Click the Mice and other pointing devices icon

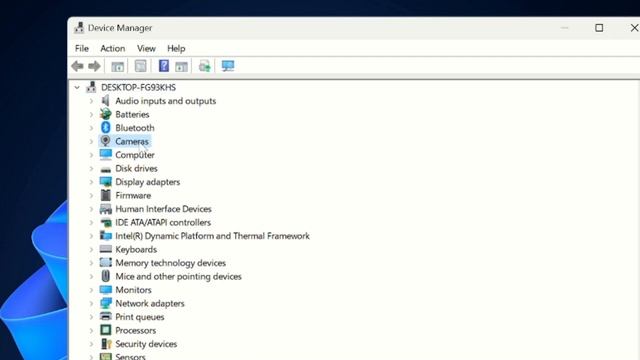point(105,276)
